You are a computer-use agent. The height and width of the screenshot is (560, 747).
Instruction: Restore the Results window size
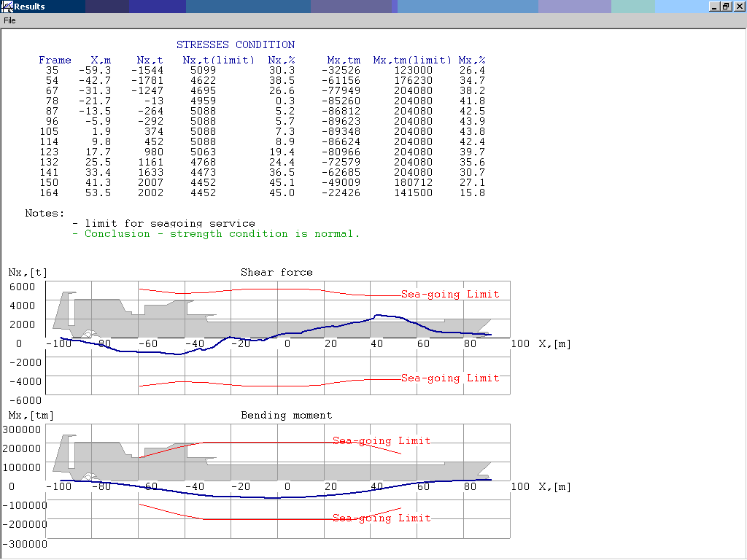tap(726, 6)
